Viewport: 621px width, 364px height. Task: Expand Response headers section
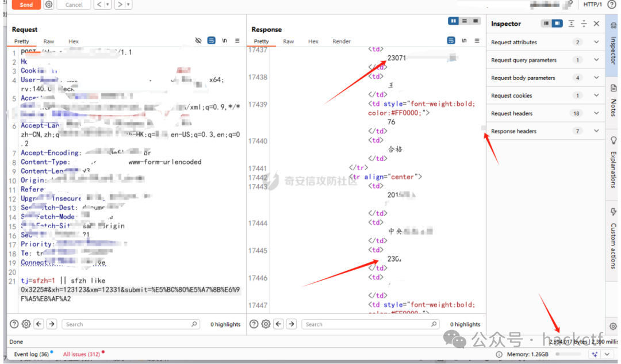[546, 132]
